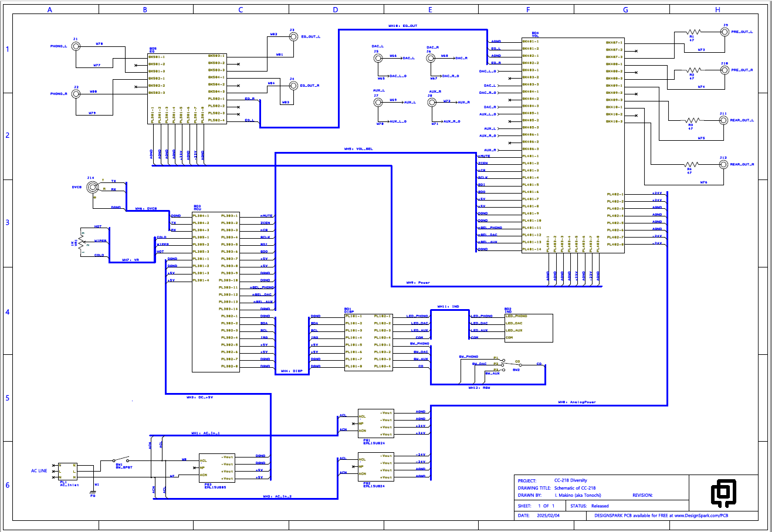Click 'Schematic of CC-218' drawing title
Screen dimensions: 772x532
pos(575,488)
